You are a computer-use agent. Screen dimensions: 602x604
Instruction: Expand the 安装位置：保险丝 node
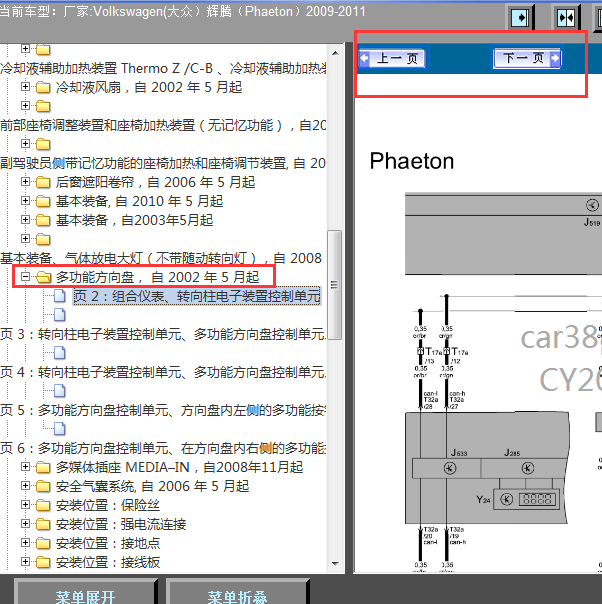[25, 505]
